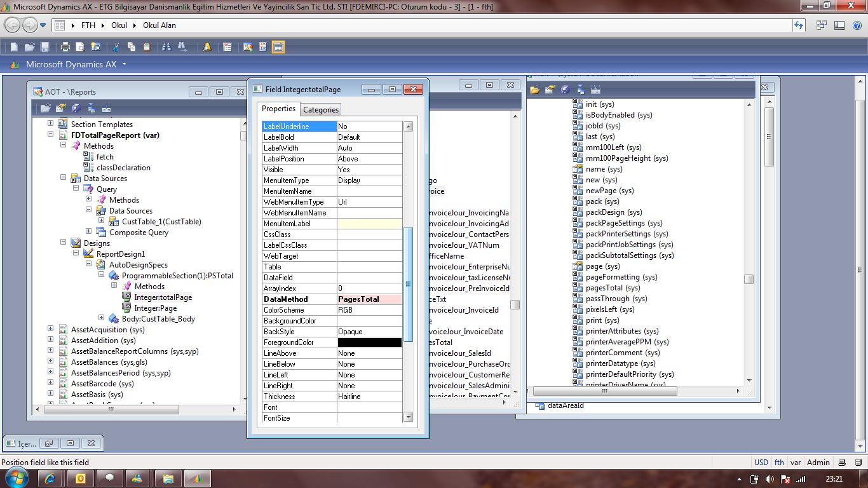Viewport: 868px width, 488px height.
Task: Click the alert bell icon in toolbar
Action: 207,47
